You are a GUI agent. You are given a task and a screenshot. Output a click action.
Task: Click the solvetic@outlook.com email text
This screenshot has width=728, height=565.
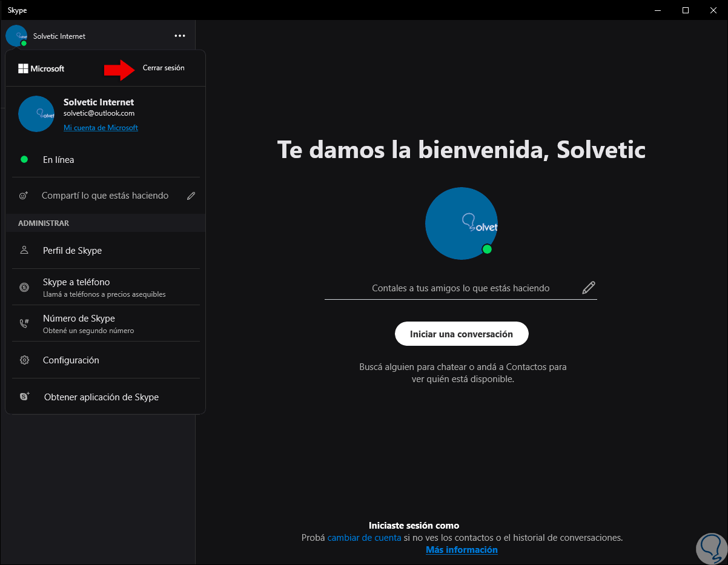(x=99, y=113)
